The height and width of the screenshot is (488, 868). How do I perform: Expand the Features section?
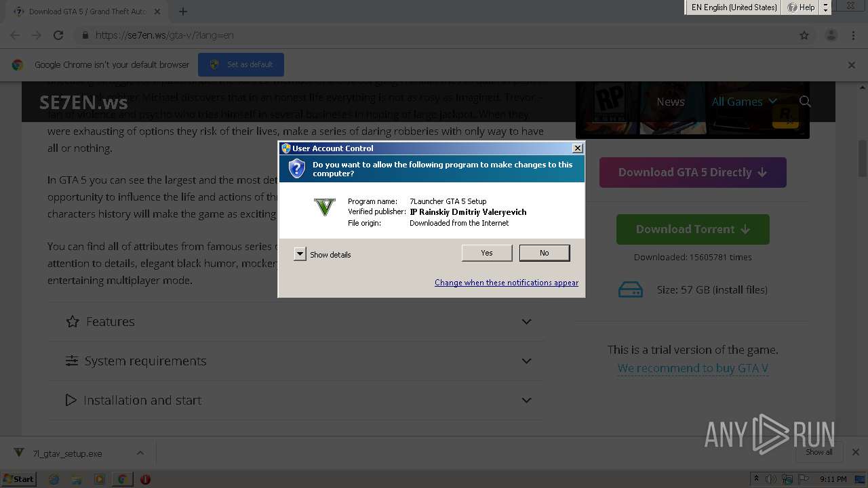[x=296, y=322]
